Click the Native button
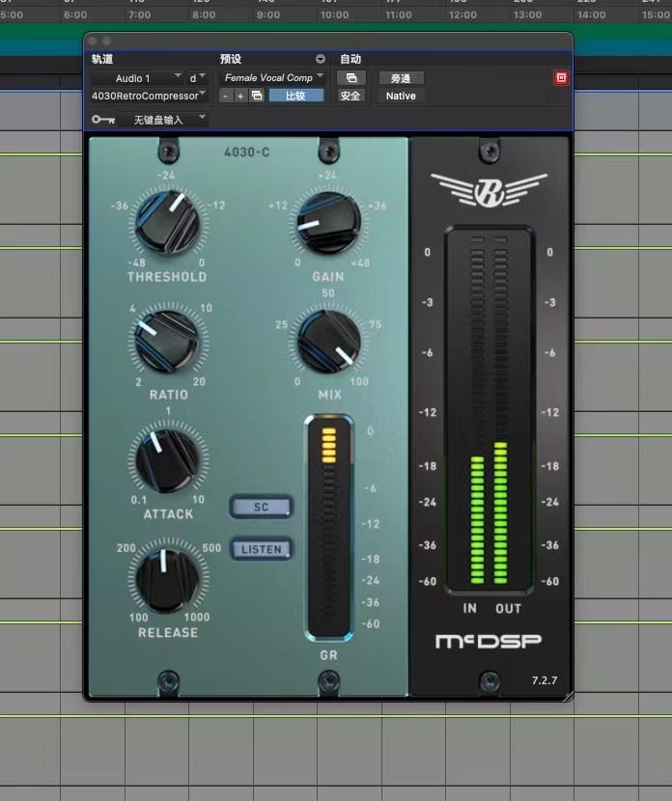672x801 pixels. pos(401,97)
